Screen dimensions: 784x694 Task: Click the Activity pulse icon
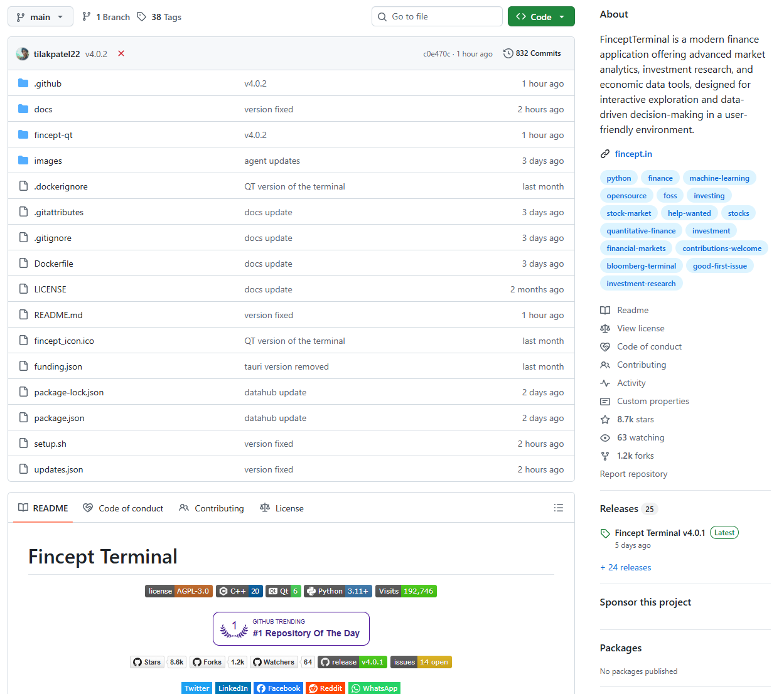click(605, 383)
